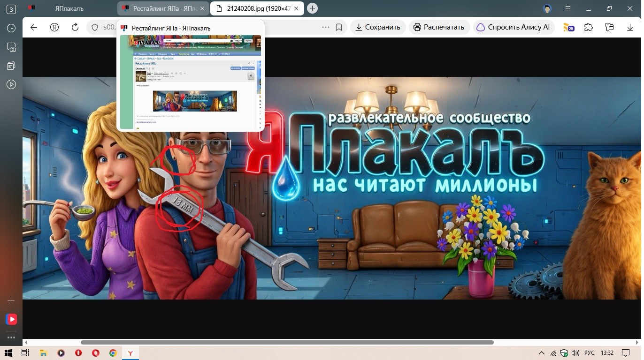Screen dimensions: 644x360
Task: Ask Alice AI via Спросить Алису AI
Action: click(514, 27)
